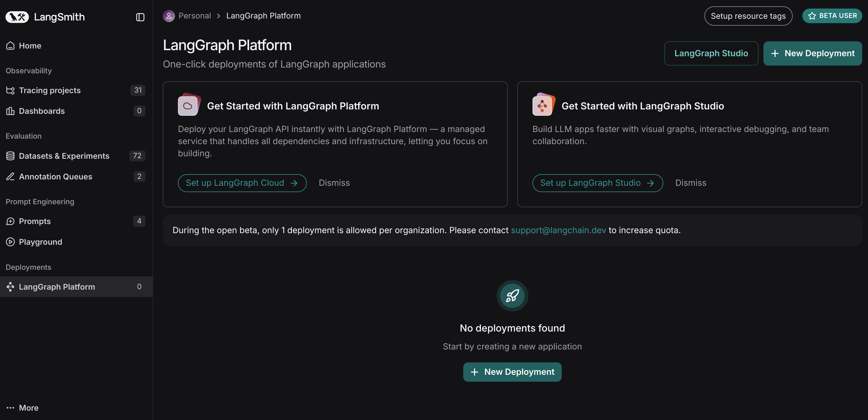This screenshot has width=868, height=420.
Task: Click the Dashboards count badge 0
Action: pyautogui.click(x=139, y=111)
